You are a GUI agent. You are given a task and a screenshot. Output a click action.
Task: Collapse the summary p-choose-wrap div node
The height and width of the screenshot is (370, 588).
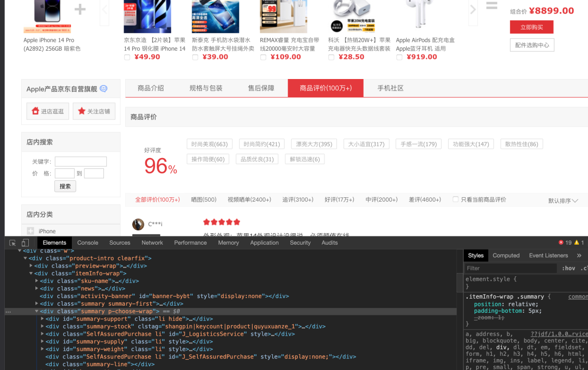(37, 312)
